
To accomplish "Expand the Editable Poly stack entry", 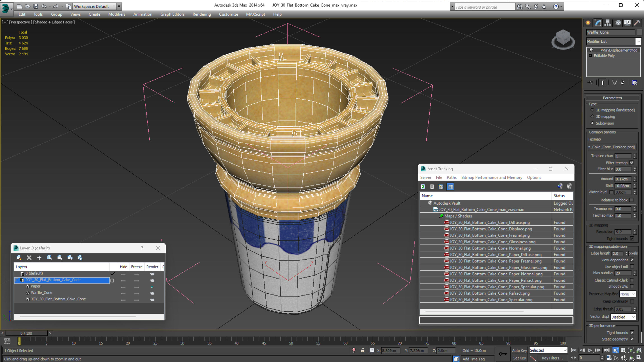I will [590, 55].
